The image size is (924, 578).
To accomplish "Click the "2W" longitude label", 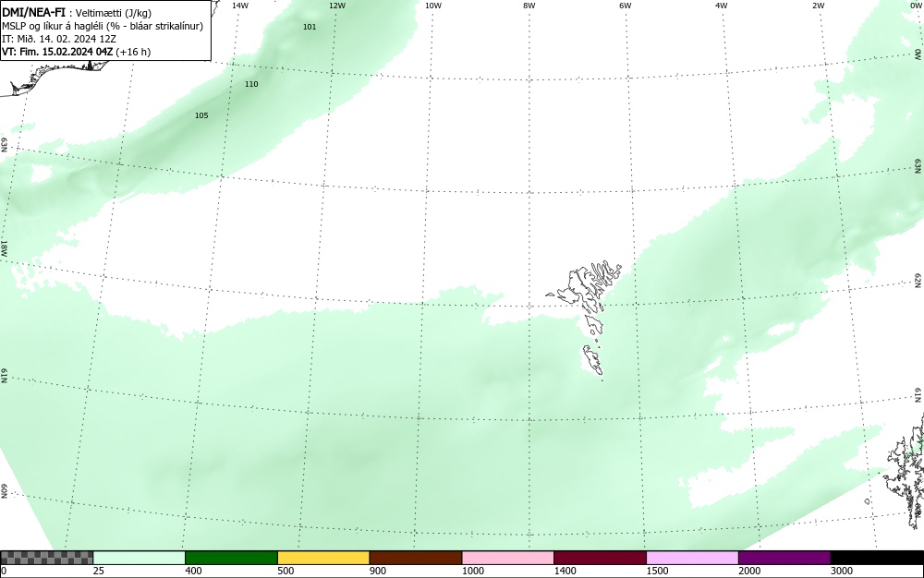I will [818, 6].
